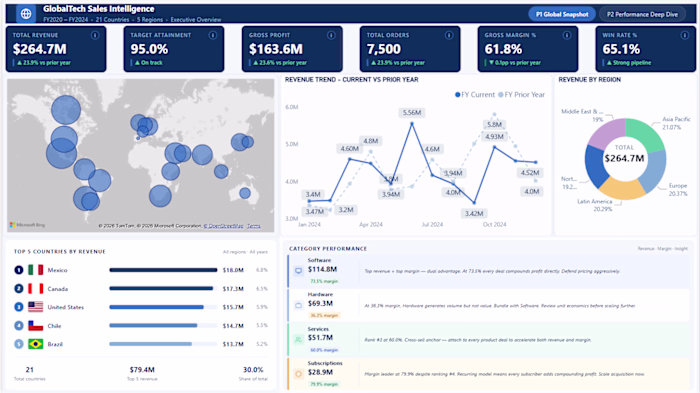Click rank 5 badge beside Brazil

[x=18, y=344]
